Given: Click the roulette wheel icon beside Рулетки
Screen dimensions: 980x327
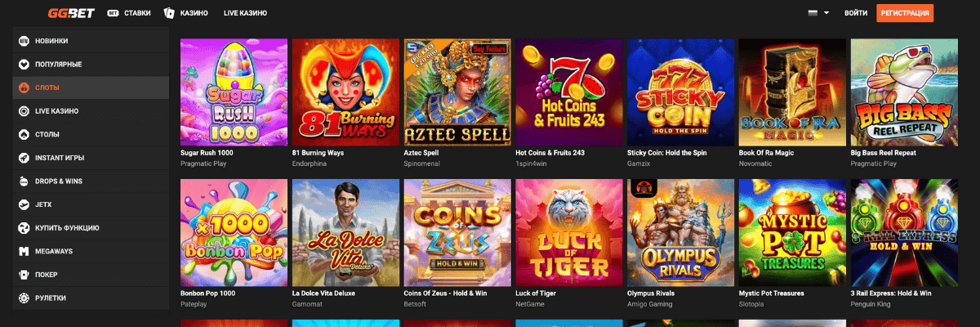Looking at the screenshot, I should 24,298.
